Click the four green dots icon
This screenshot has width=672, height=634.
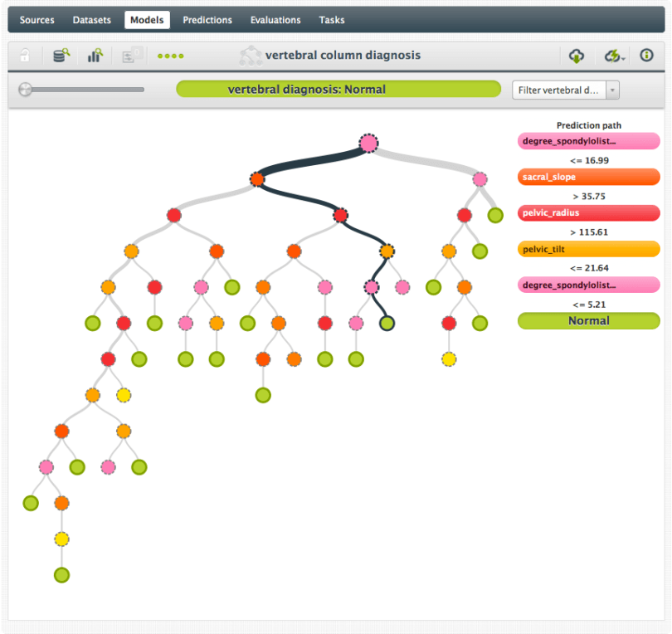point(171,56)
